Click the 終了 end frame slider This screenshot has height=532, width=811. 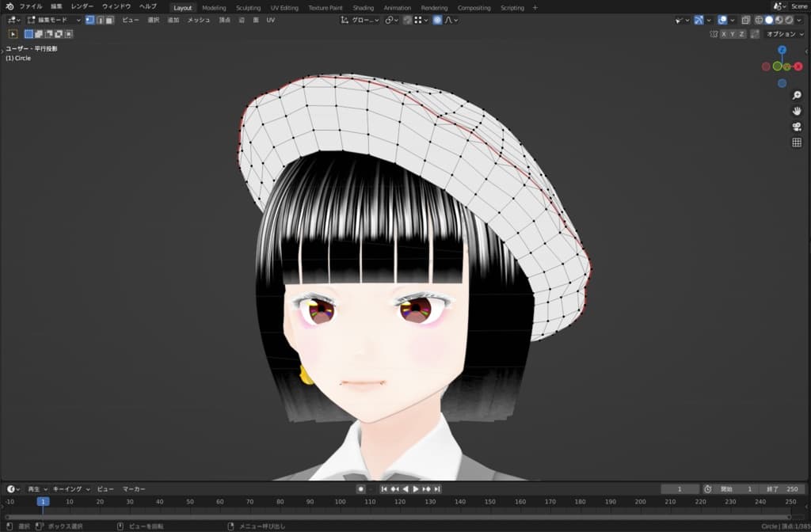(780, 488)
